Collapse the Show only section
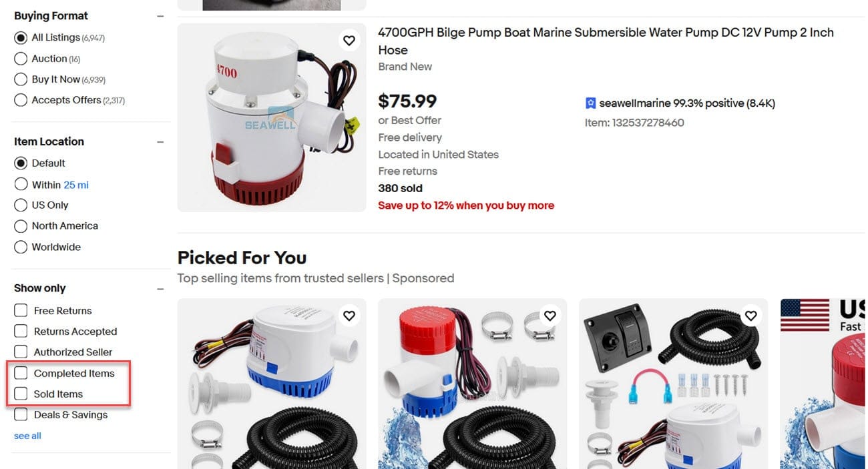Image resolution: width=868 pixels, height=469 pixels. pos(160,289)
